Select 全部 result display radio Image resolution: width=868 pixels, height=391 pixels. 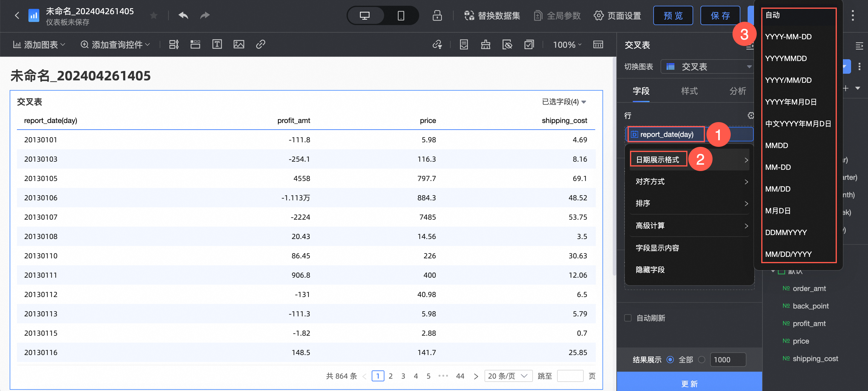point(670,360)
